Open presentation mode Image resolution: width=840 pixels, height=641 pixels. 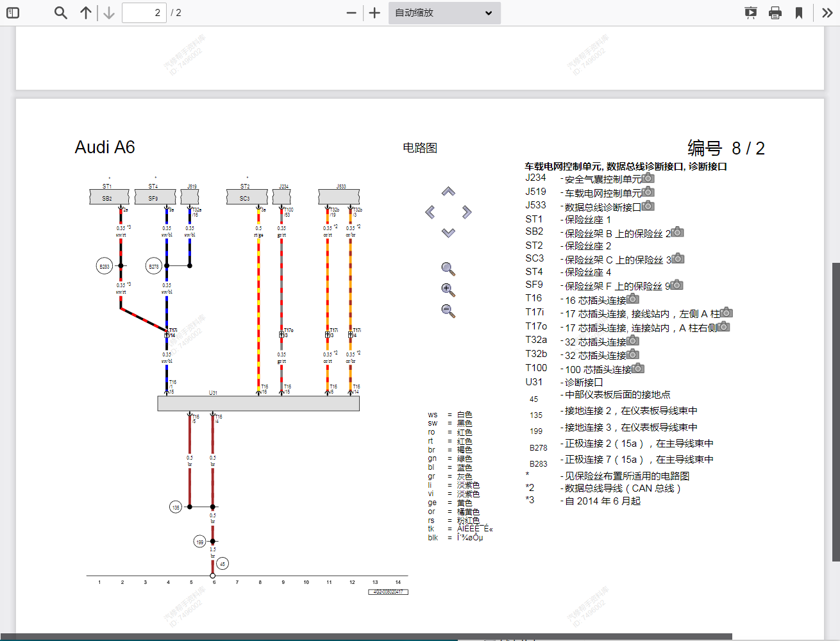pos(750,12)
